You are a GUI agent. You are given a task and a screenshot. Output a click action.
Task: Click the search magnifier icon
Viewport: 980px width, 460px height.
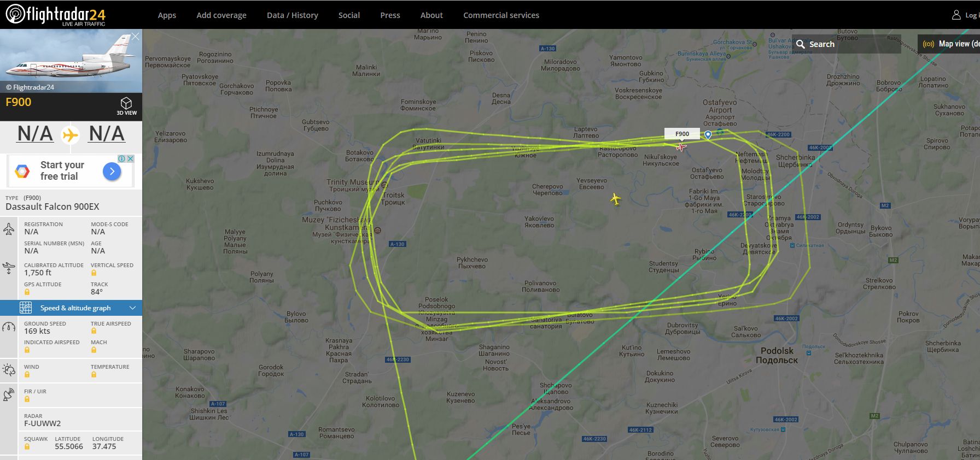pyautogui.click(x=801, y=44)
